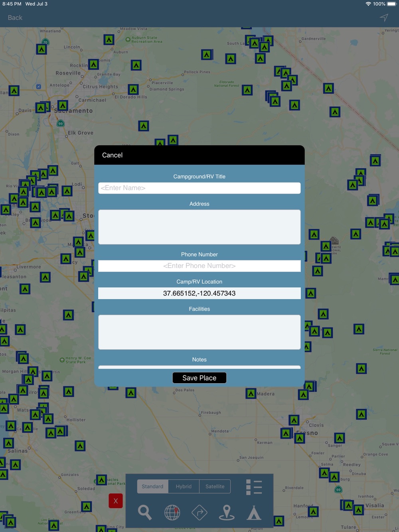Tap campground marker near Salinas

tap(8, 443)
